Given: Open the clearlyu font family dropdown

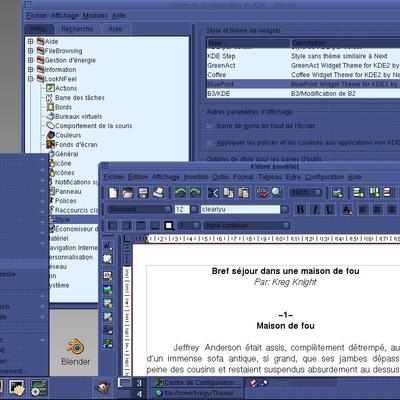Looking at the screenshot, I should pyautogui.click(x=285, y=209).
